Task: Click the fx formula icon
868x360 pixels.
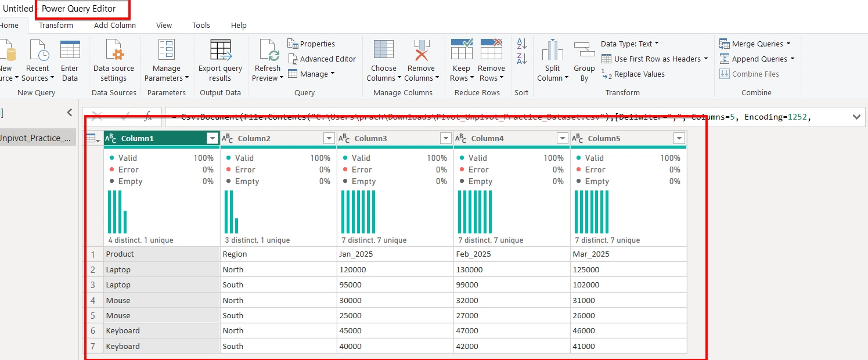Action: pos(148,117)
